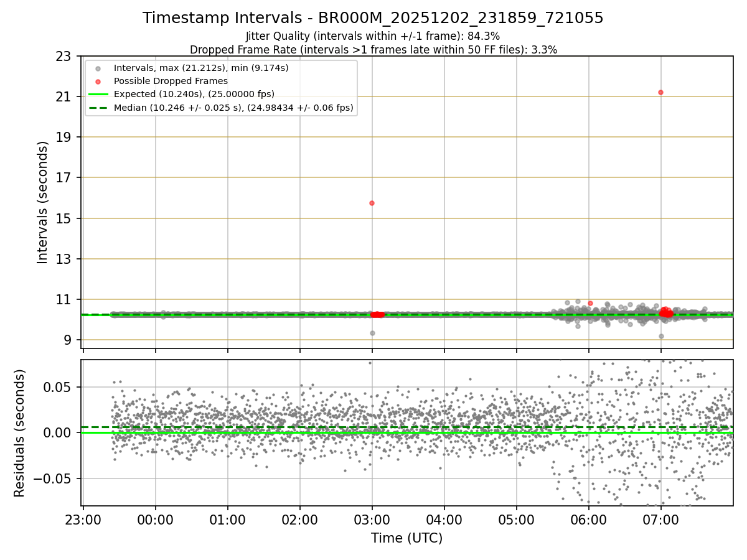Click the solid green line sample in legend

click(x=98, y=95)
